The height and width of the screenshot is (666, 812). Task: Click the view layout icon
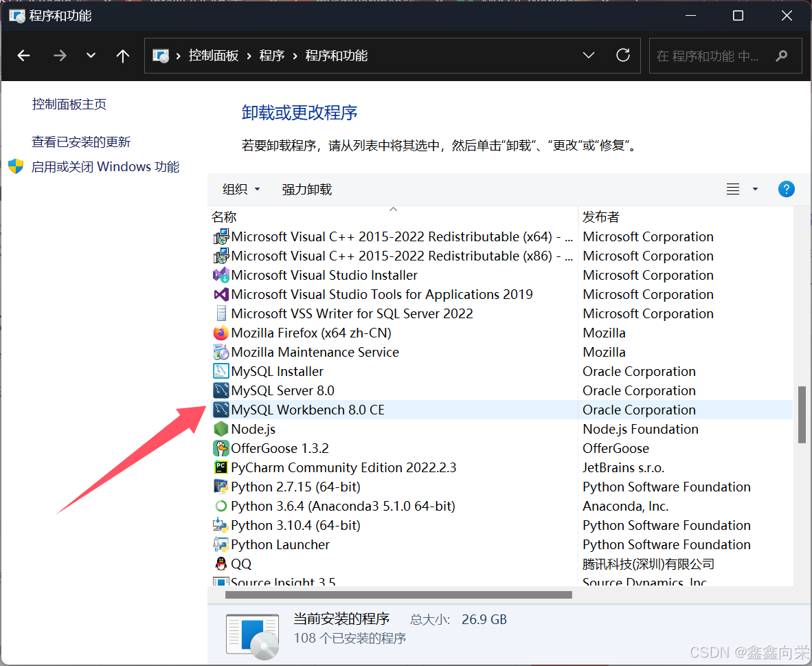[733, 189]
